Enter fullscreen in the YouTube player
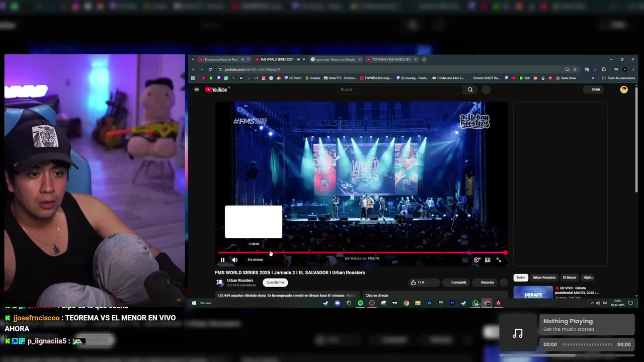 click(x=499, y=260)
